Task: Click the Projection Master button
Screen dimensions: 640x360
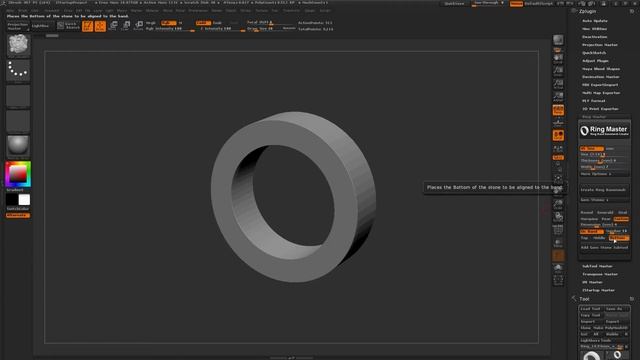Action: tap(18, 26)
